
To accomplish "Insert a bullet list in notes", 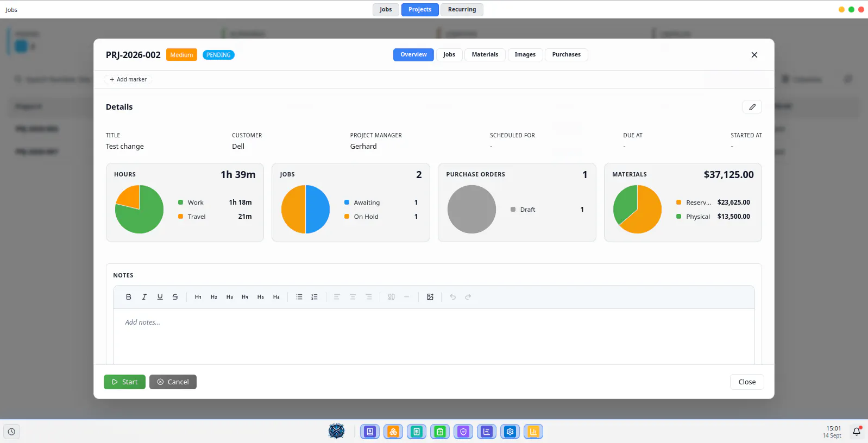I will [x=299, y=297].
